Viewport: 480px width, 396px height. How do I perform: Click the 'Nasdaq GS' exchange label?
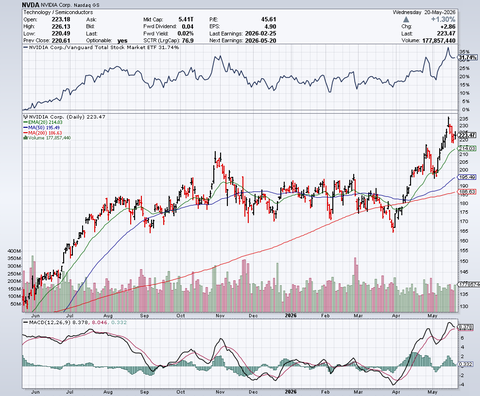[x=86, y=5]
